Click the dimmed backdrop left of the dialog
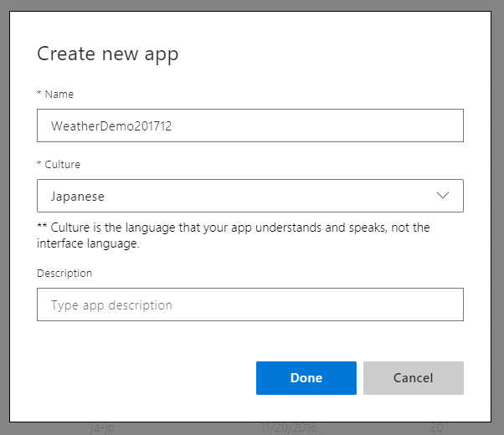504x435 pixels. coord(4,217)
